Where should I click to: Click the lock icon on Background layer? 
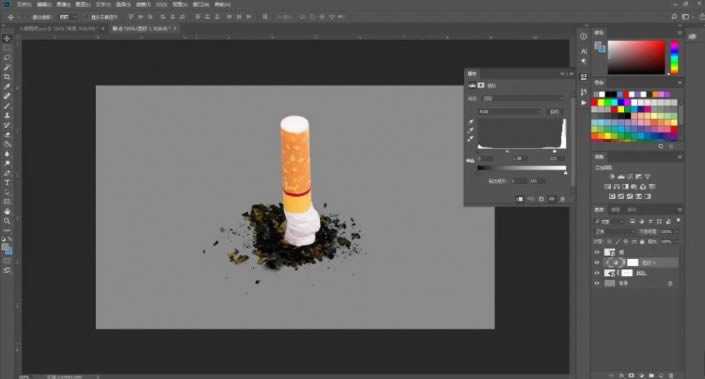point(670,283)
